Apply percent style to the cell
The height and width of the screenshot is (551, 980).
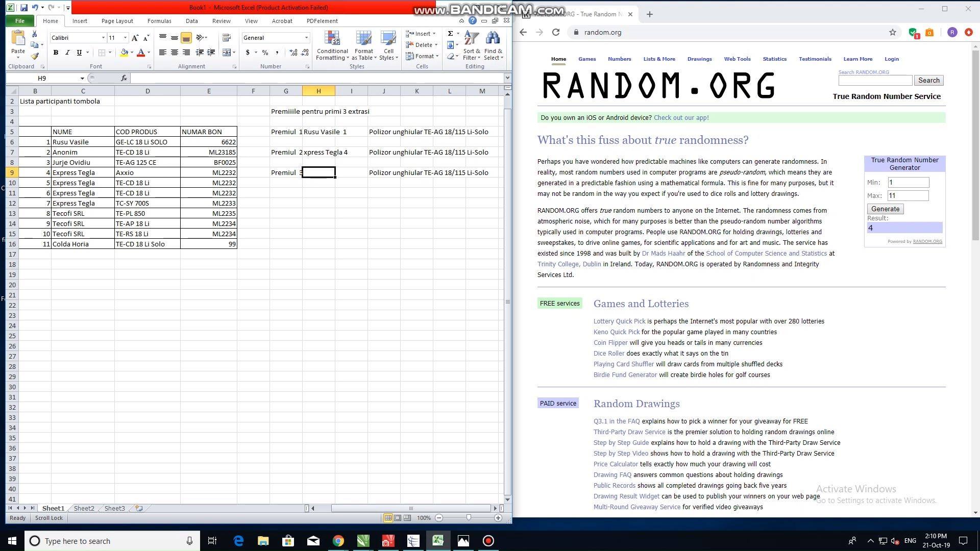[x=265, y=53]
